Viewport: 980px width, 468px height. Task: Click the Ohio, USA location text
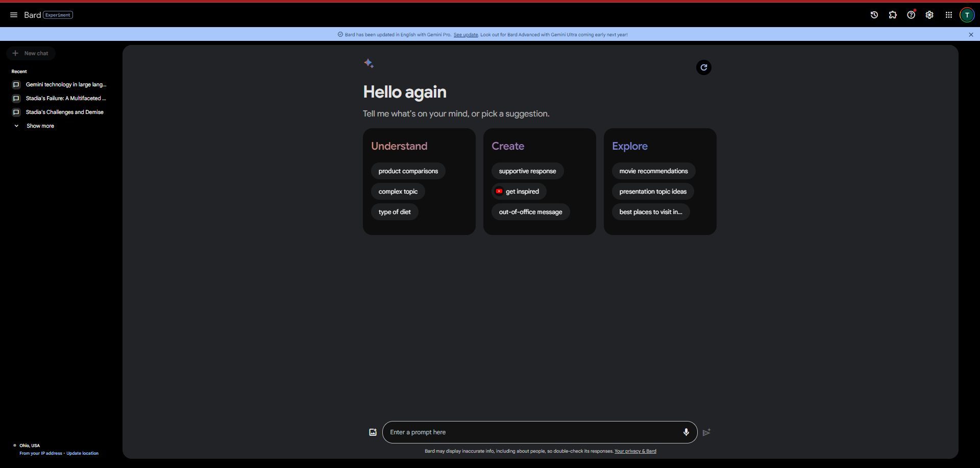point(30,446)
